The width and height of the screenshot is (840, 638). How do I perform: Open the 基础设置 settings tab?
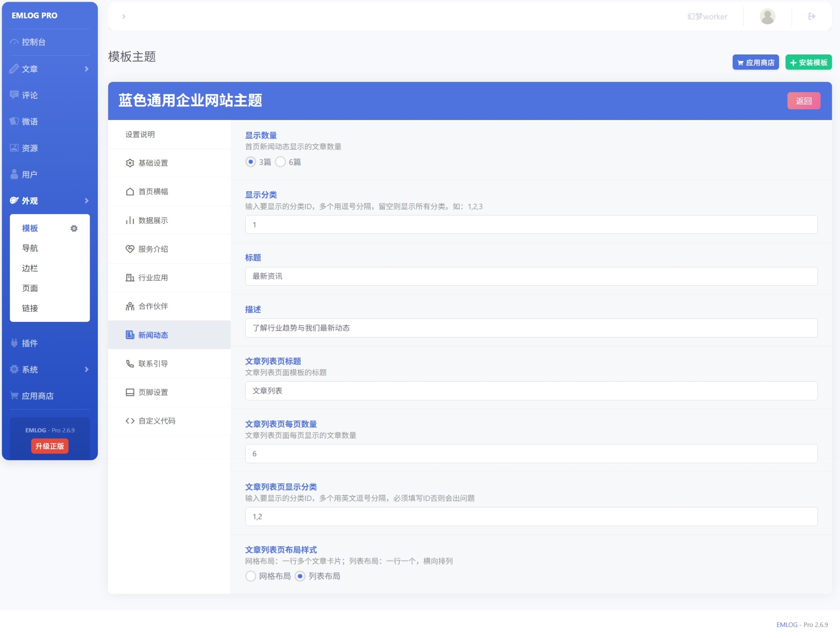153,163
